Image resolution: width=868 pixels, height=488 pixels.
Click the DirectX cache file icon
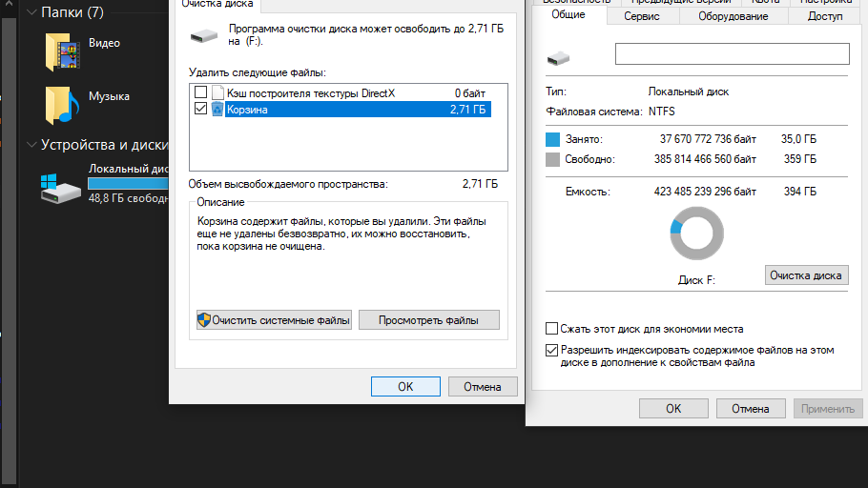click(217, 92)
